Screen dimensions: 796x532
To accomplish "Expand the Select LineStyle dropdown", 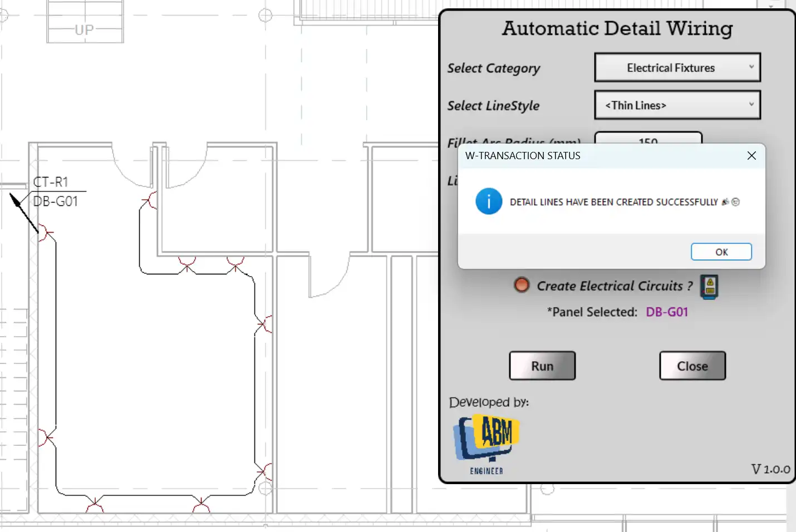I will click(x=677, y=105).
